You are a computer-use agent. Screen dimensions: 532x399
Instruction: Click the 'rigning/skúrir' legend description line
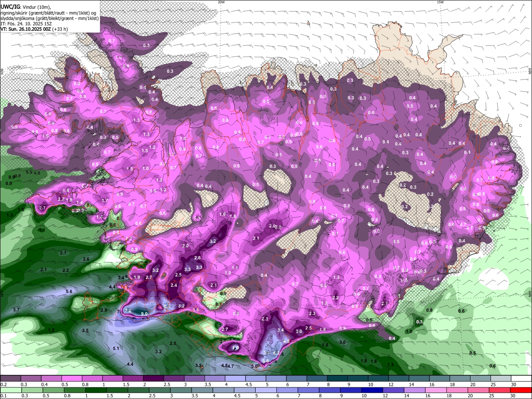point(48,13)
